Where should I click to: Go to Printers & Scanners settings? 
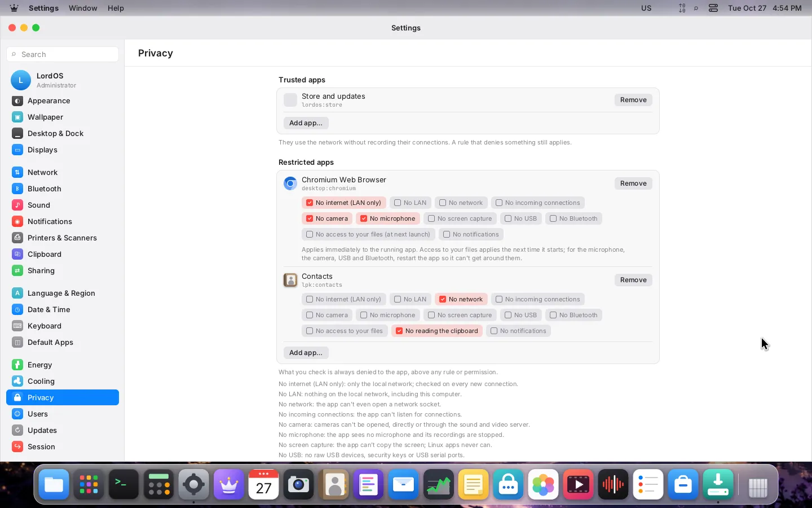point(63,238)
